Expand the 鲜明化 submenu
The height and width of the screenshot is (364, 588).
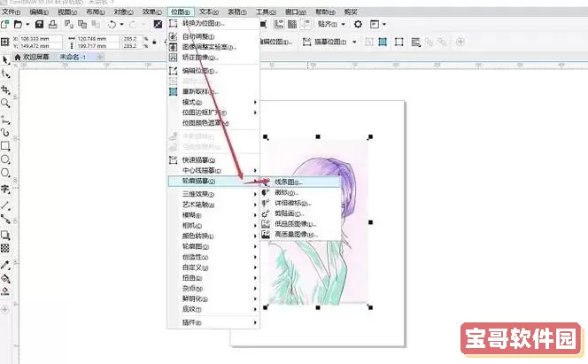click(213, 298)
